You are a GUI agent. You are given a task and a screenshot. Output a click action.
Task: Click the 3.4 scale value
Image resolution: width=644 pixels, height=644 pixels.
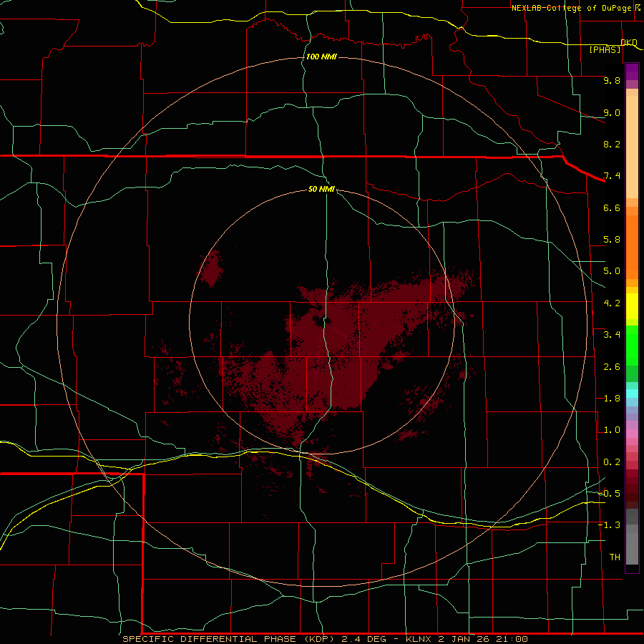point(612,335)
